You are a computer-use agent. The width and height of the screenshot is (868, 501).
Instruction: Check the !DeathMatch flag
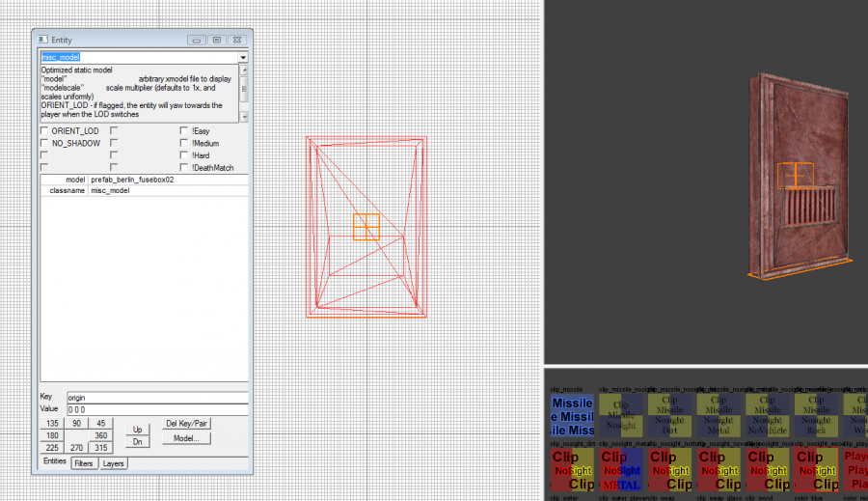pos(184,168)
